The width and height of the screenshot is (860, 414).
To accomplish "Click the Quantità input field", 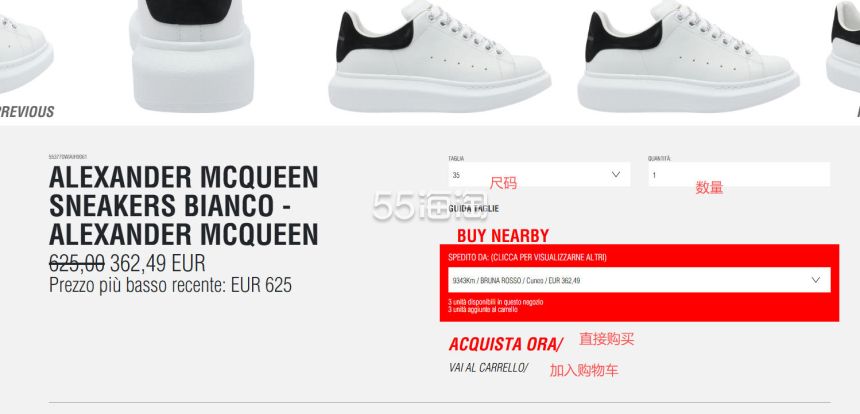I will click(739, 175).
